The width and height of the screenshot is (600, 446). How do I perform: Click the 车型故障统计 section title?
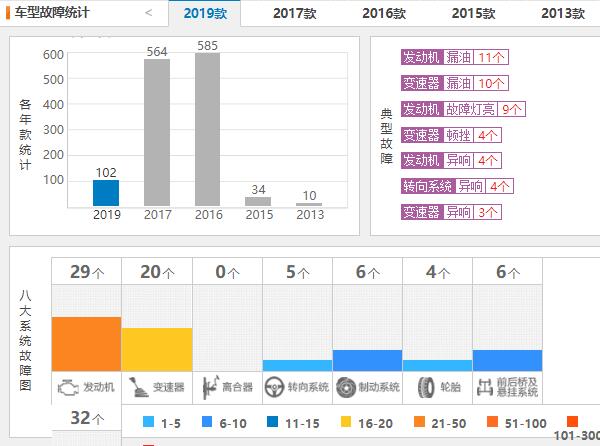(x=52, y=12)
